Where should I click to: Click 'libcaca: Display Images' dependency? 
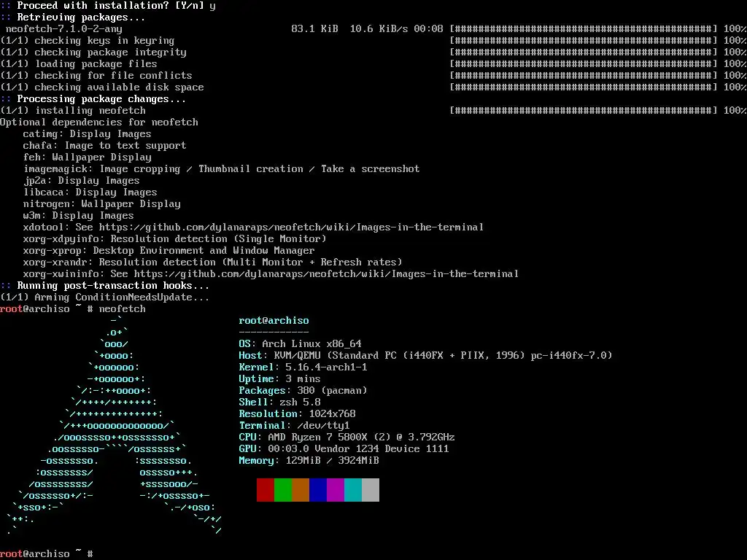click(90, 192)
